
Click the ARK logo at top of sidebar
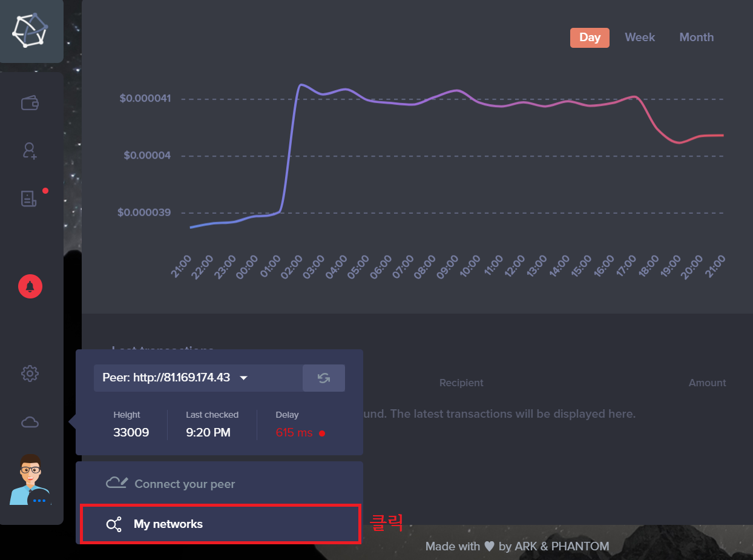click(30, 30)
